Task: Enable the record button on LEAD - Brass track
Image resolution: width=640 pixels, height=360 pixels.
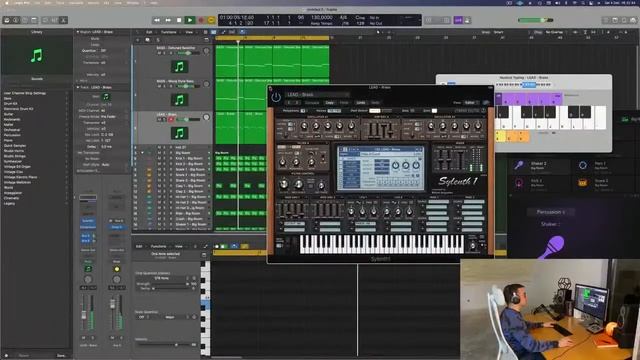Action: (171, 120)
